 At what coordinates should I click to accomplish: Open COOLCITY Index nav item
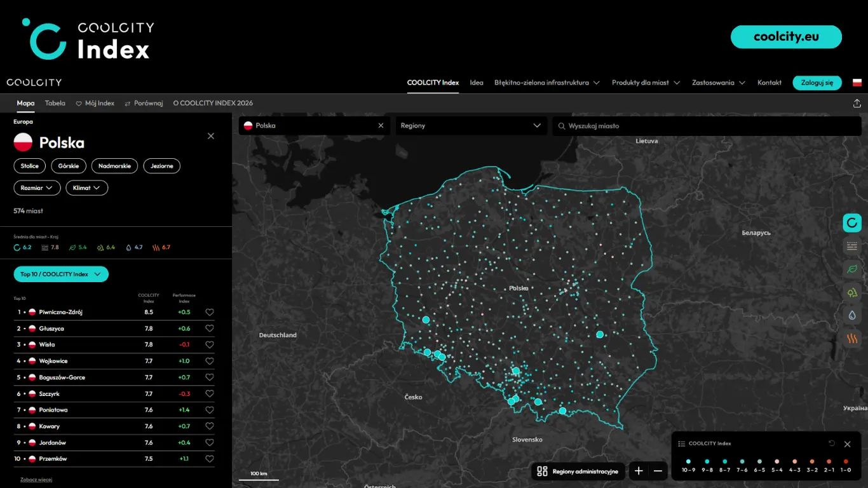click(433, 83)
